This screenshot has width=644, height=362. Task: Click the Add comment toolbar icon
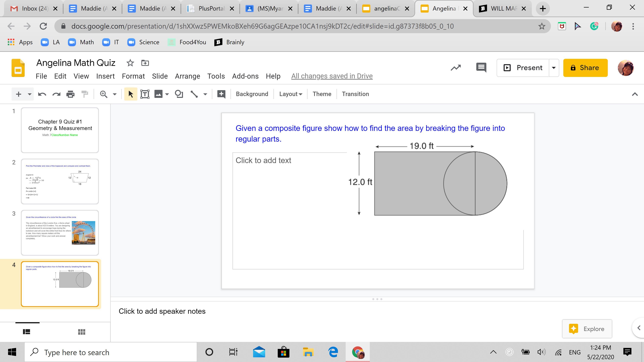221,94
